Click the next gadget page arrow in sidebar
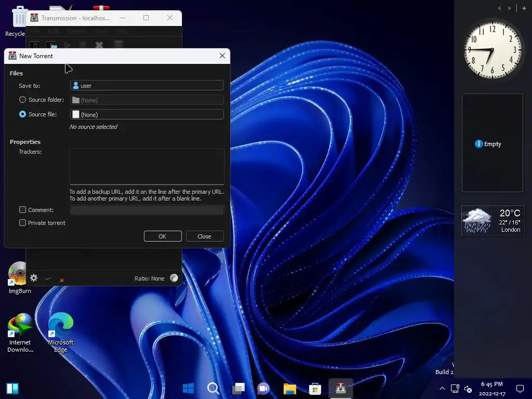Viewport: 532px width, 399px height. 509,8
